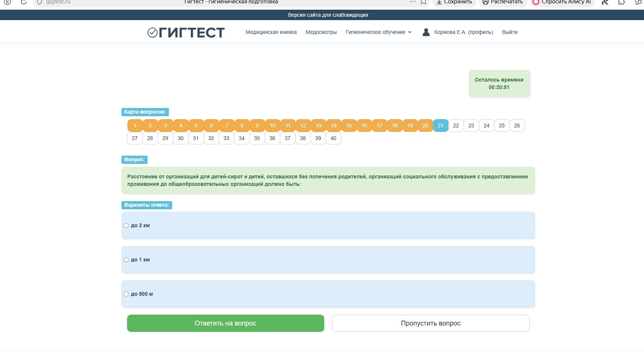Click Сохранить in browser toolbar
This screenshot has height=362, width=644.
[x=454, y=2]
